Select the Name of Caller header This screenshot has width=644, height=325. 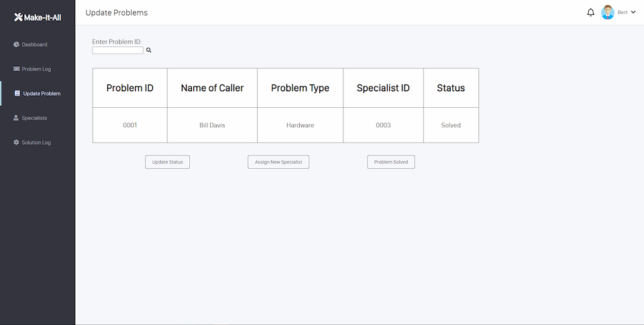pos(212,88)
